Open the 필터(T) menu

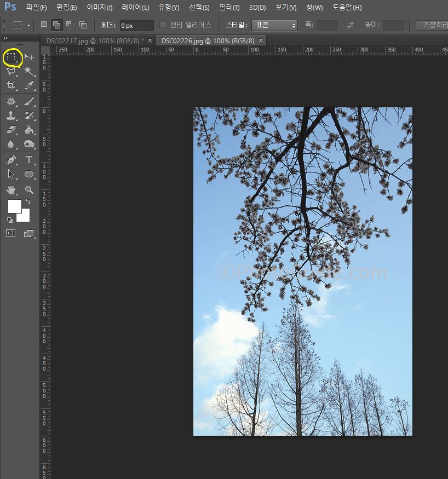point(229,7)
